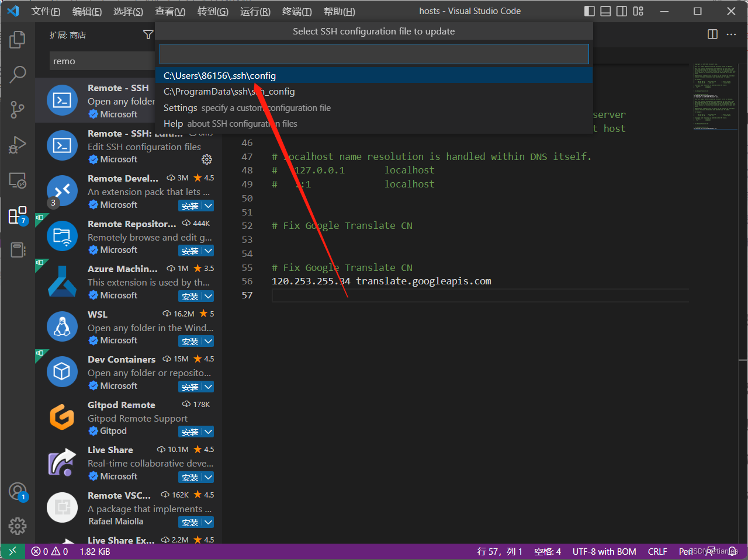This screenshot has height=560, width=748.
Task: Click the Gitpod Remote extension logo
Action: coord(62,418)
